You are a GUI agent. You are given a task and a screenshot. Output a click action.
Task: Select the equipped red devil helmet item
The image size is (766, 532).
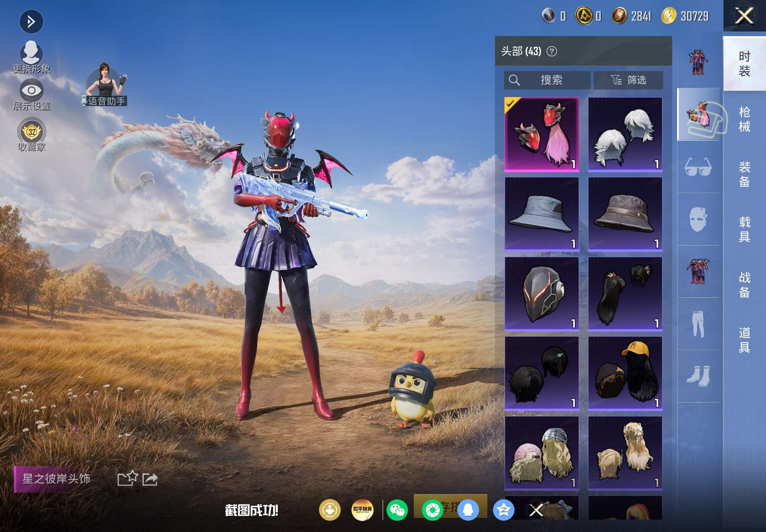[542, 135]
